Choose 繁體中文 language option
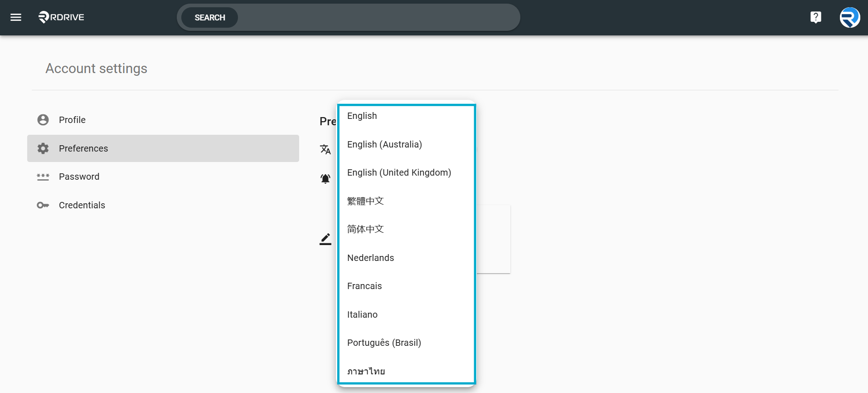 tap(407, 201)
